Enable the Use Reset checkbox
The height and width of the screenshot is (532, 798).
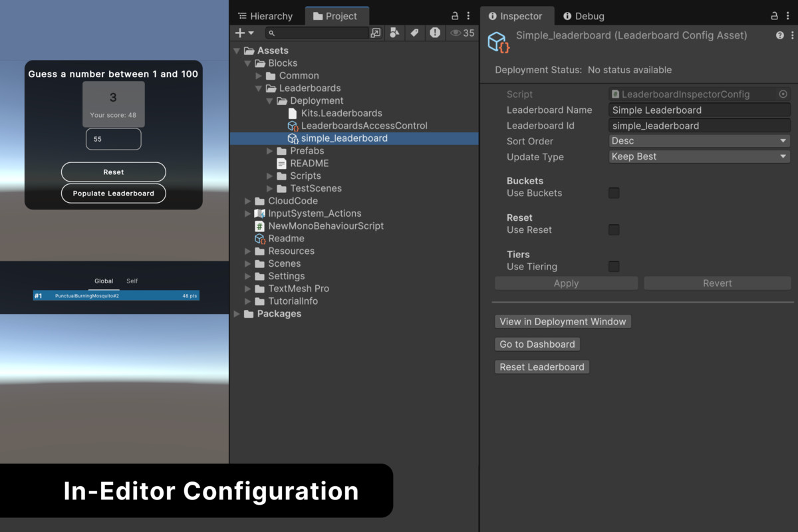click(614, 229)
